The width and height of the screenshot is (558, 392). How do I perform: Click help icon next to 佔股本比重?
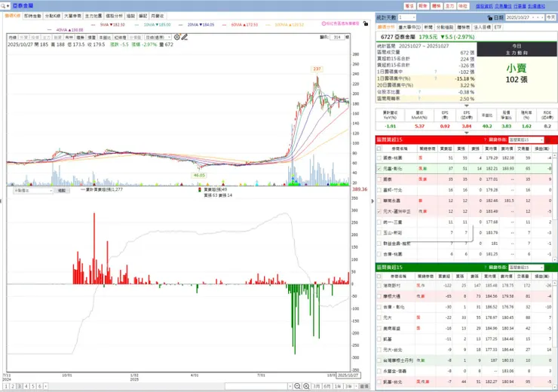[419, 92]
